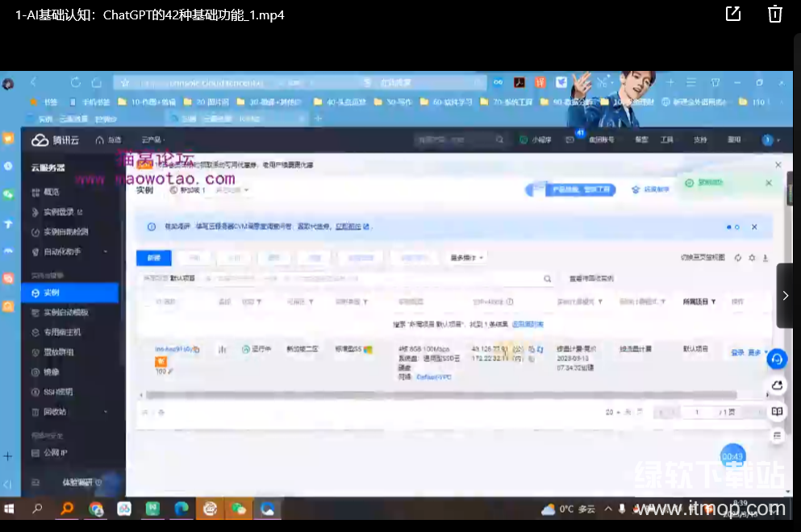This screenshot has width=801, height=532.
Task: Expand the 回收站 sidebar group
Action: [106, 412]
